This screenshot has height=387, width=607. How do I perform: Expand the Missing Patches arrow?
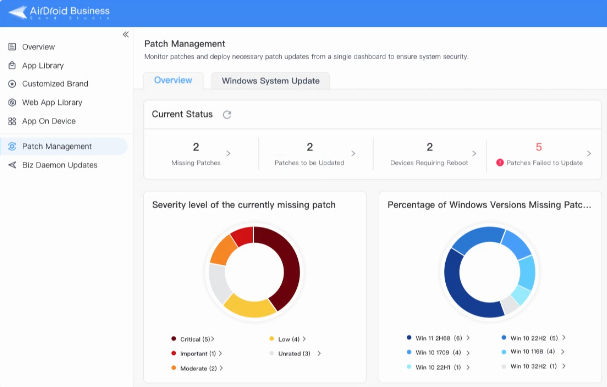tap(228, 154)
